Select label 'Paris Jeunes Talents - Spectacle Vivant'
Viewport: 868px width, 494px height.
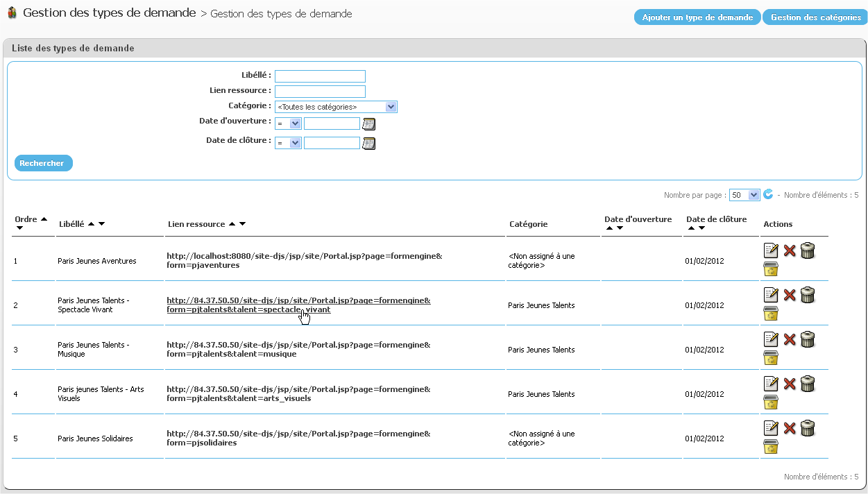94,305
